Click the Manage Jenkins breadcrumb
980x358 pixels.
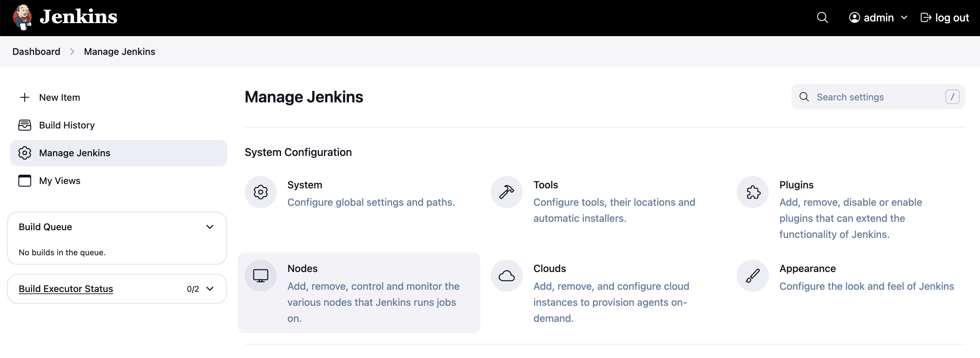[x=119, y=52]
